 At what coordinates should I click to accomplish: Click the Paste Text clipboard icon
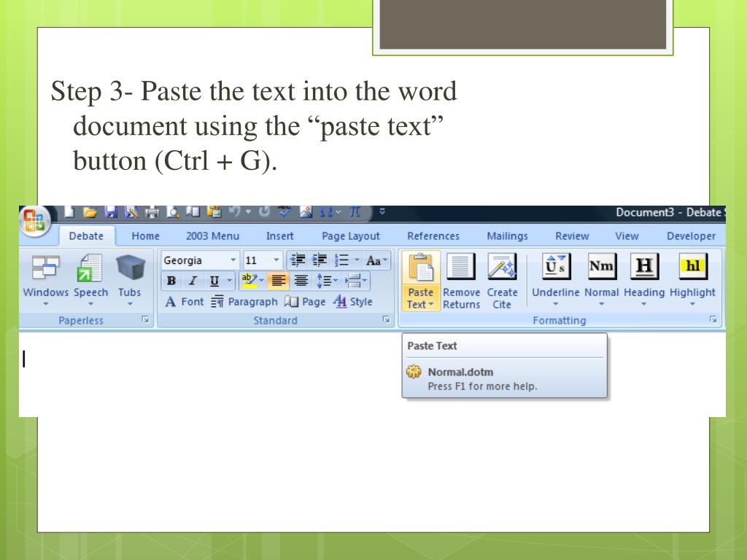coord(421,267)
